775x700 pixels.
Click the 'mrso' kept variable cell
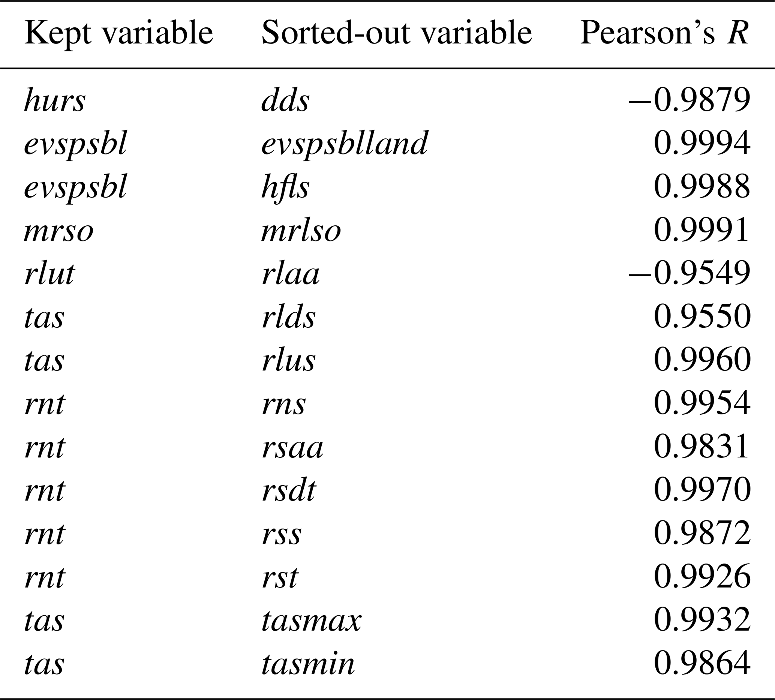click(58, 231)
